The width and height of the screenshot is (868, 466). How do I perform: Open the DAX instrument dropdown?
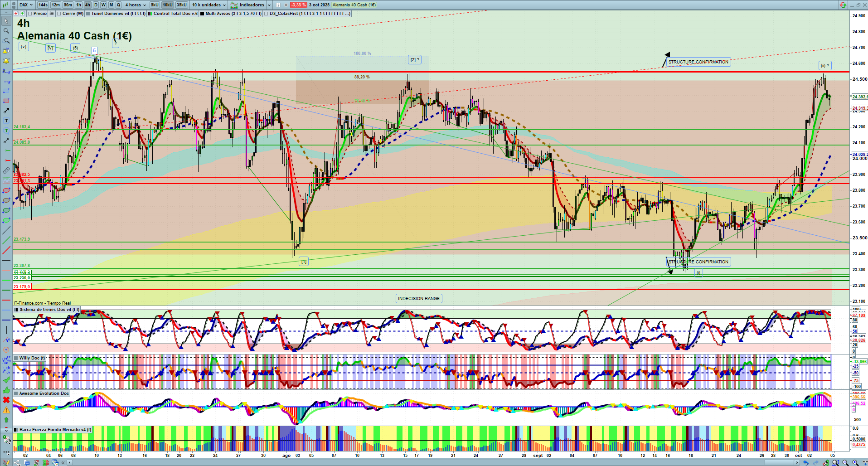coord(25,5)
